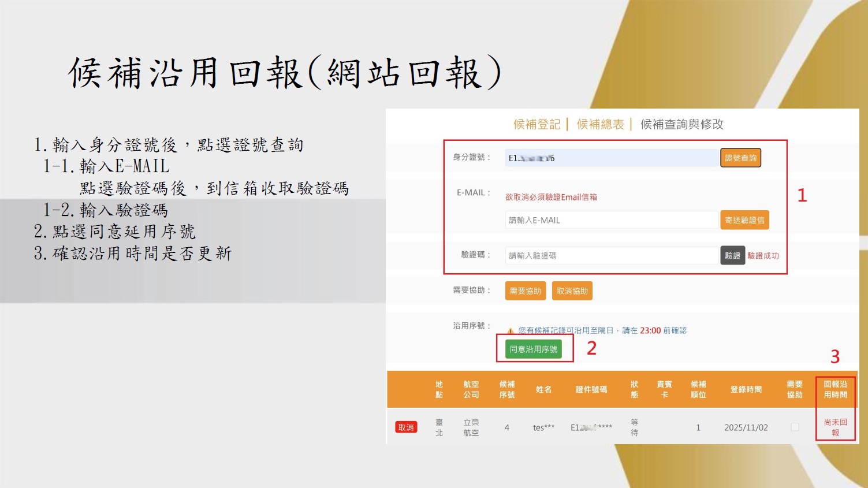
Task: Click the 取消協助 button
Action: click(x=572, y=291)
